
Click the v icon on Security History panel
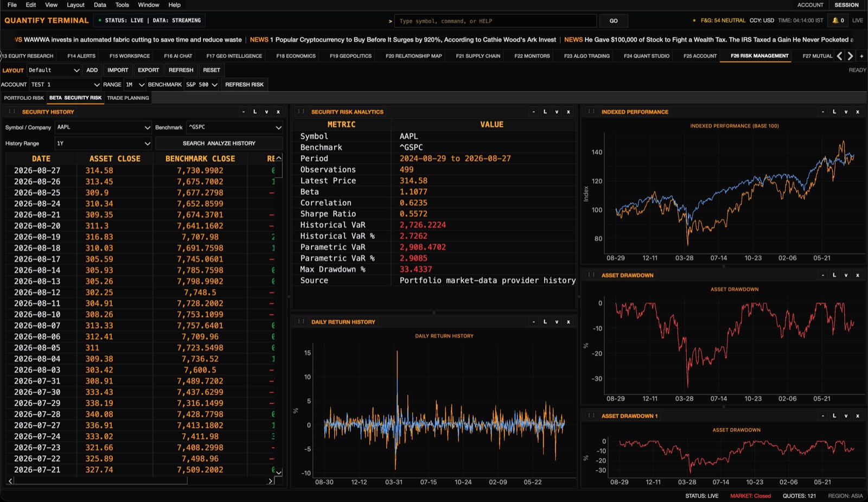[266, 112]
